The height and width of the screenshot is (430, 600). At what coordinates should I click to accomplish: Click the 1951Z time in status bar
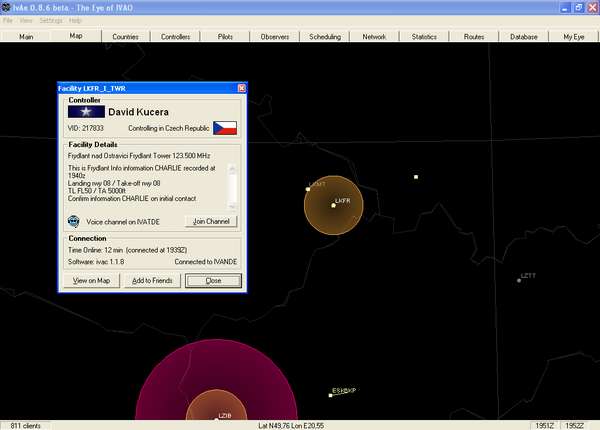(544, 425)
